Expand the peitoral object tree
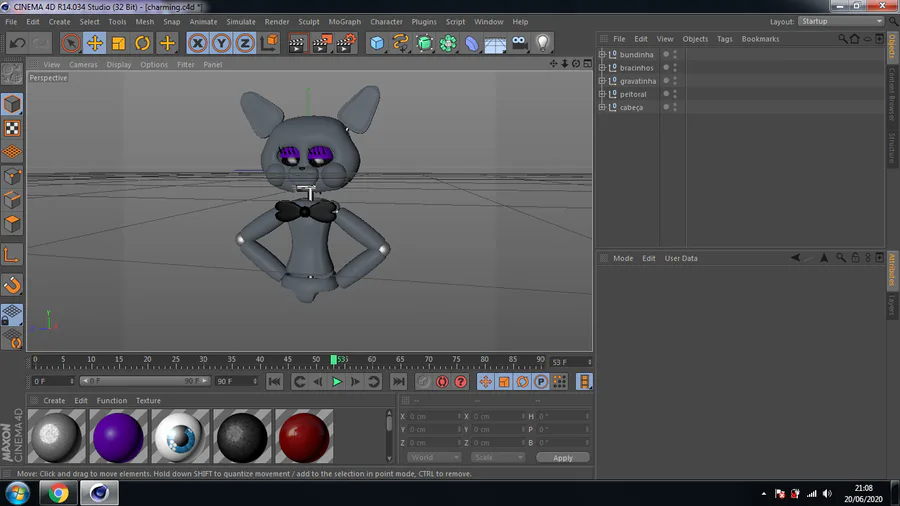900x506 pixels. click(602, 94)
